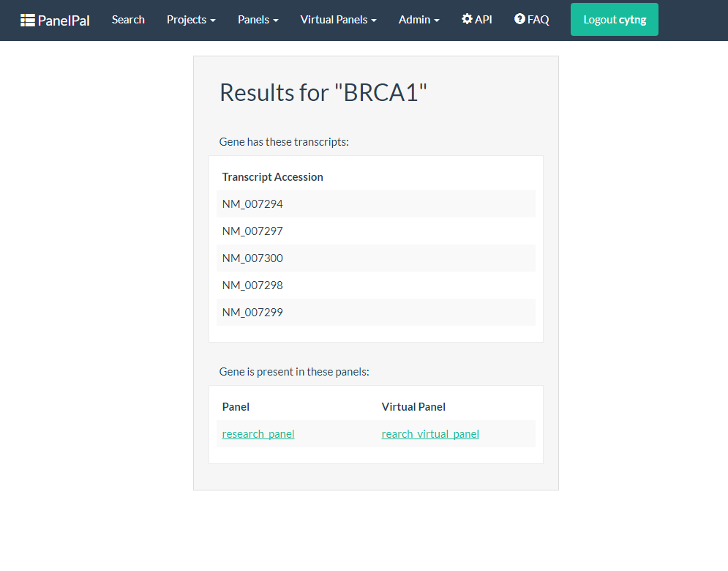Select transcript NM_007300 row
The height and width of the screenshot is (571, 728).
click(x=375, y=258)
